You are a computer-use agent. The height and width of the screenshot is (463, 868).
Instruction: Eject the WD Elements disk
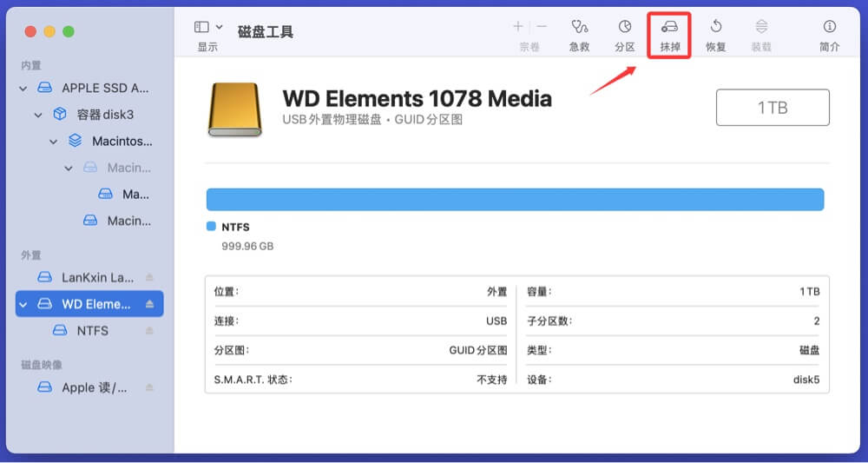coord(149,304)
